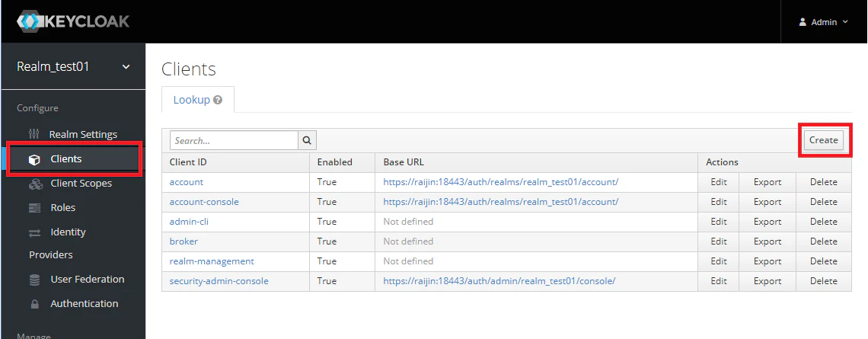
Task: Open Client Scopes in sidebar
Action: [x=81, y=184]
